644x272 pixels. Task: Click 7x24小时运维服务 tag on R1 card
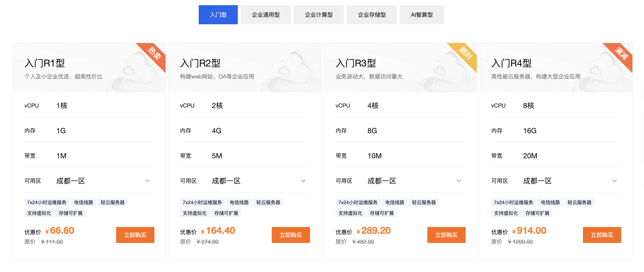pos(46,202)
